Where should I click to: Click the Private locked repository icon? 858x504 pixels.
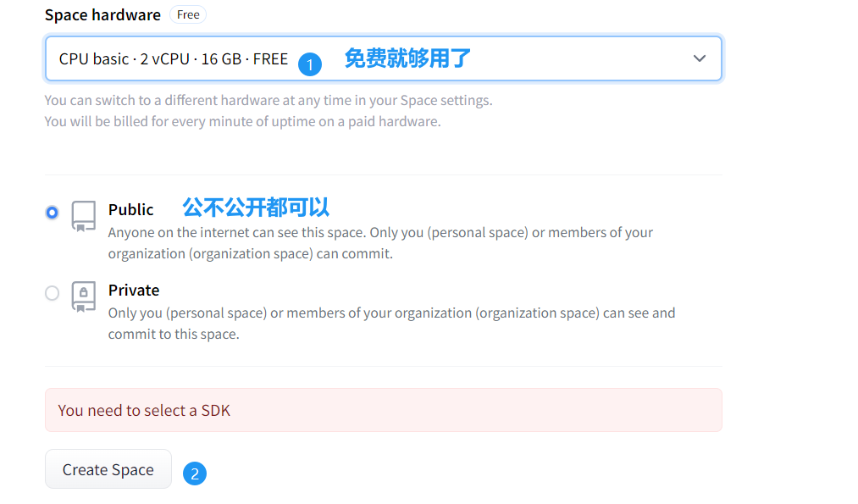[83, 296]
